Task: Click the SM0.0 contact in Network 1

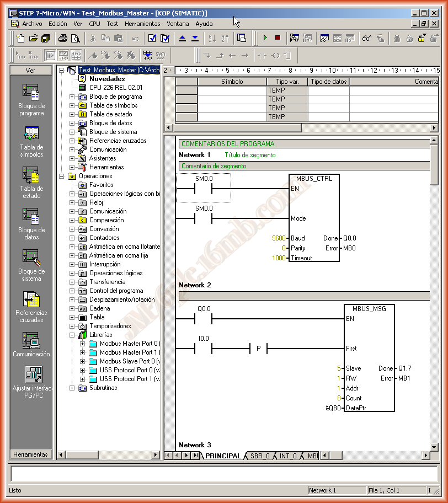Action: [x=204, y=188]
